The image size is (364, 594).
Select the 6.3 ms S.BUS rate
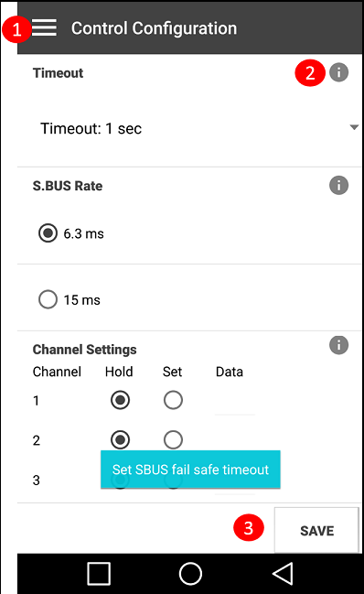click(71, 233)
